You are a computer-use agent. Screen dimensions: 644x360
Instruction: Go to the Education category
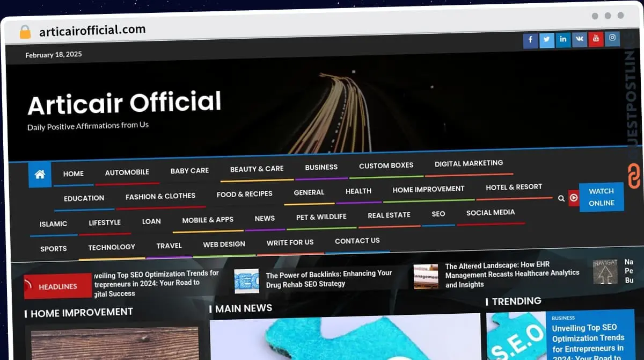point(84,198)
